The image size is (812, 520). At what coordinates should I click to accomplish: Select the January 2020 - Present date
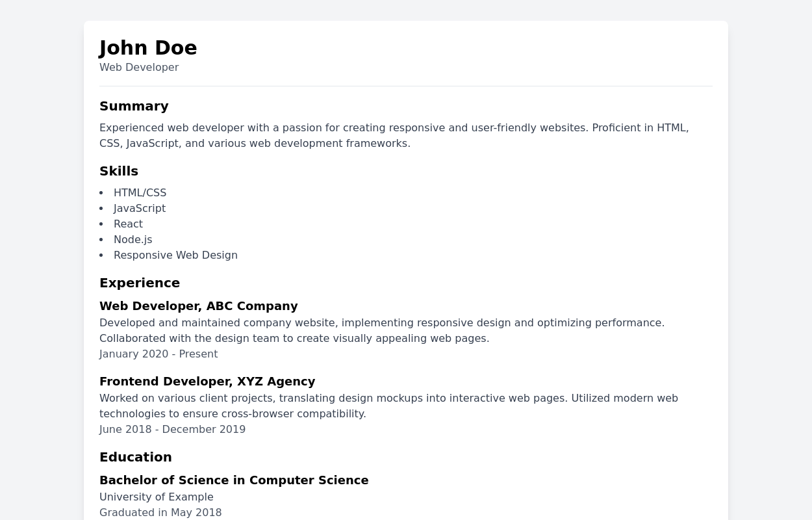tap(159, 354)
